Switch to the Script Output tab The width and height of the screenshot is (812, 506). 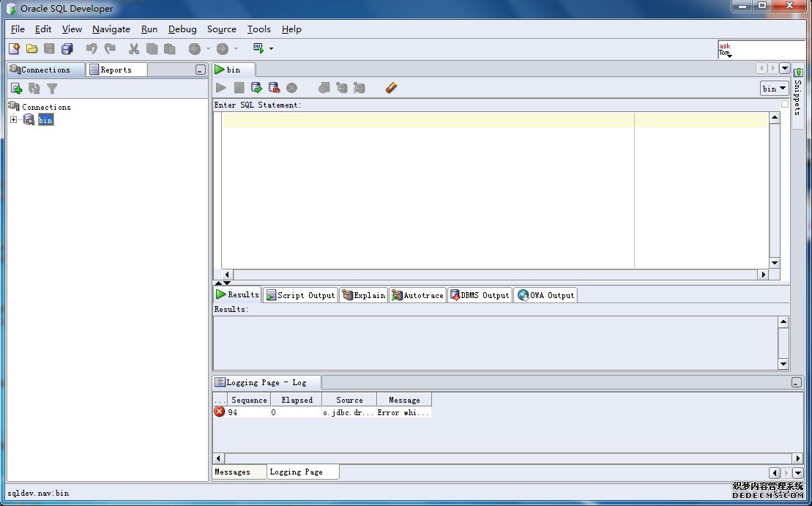point(300,295)
